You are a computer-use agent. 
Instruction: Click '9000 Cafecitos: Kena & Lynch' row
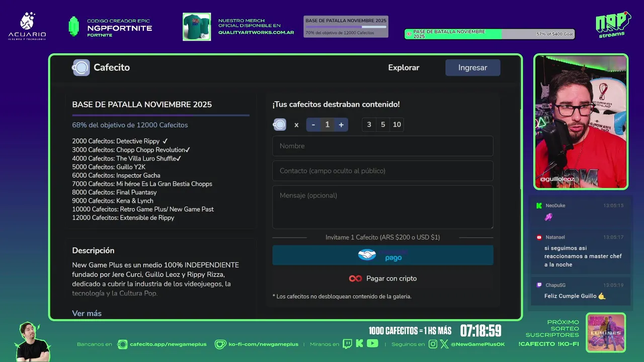click(x=113, y=201)
